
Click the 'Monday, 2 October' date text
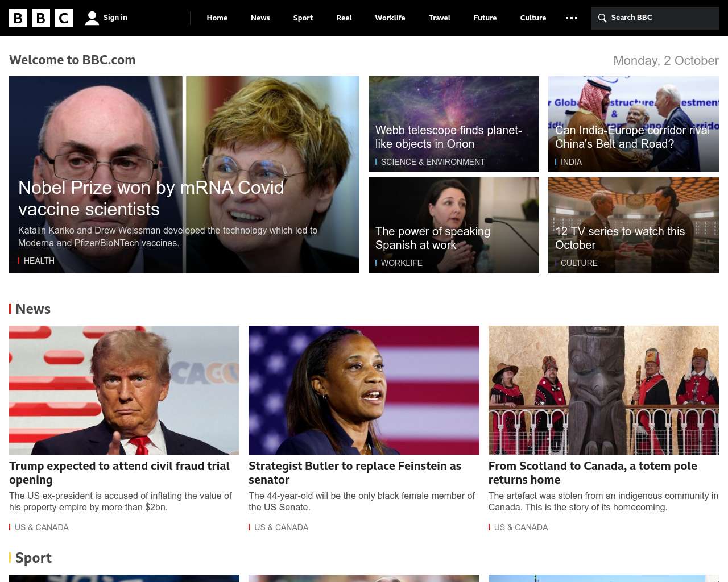point(666,60)
